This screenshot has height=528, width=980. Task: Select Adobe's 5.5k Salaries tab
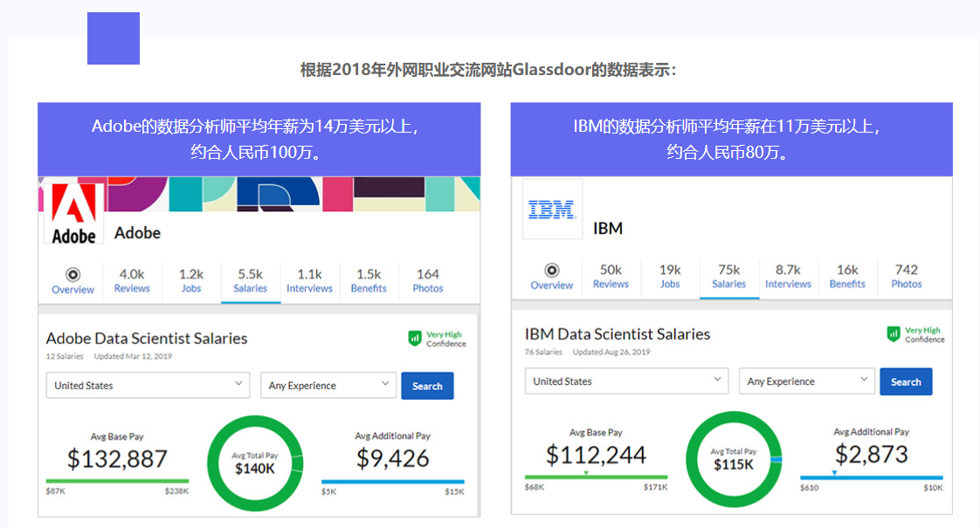pyautogui.click(x=251, y=280)
